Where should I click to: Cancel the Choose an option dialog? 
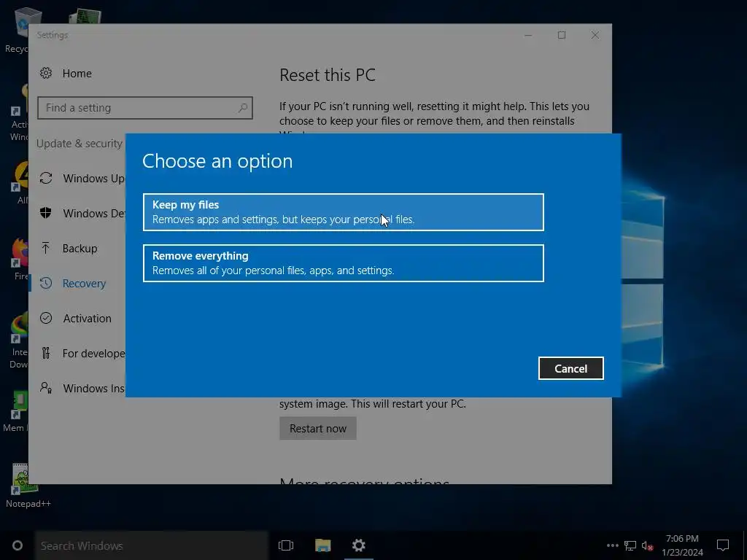pyautogui.click(x=570, y=368)
